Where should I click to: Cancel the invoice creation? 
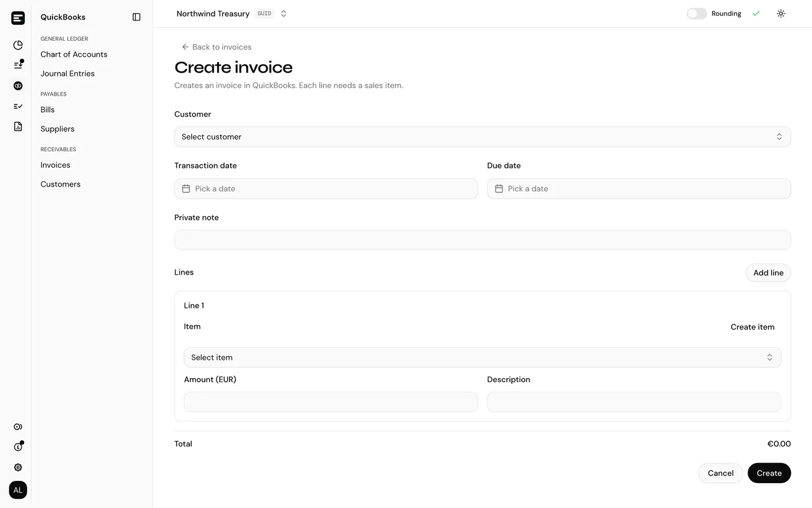pos(721,473)
